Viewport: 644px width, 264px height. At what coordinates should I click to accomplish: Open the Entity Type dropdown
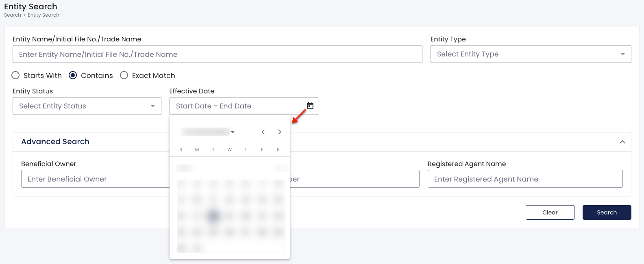click(x=531, y=54)
